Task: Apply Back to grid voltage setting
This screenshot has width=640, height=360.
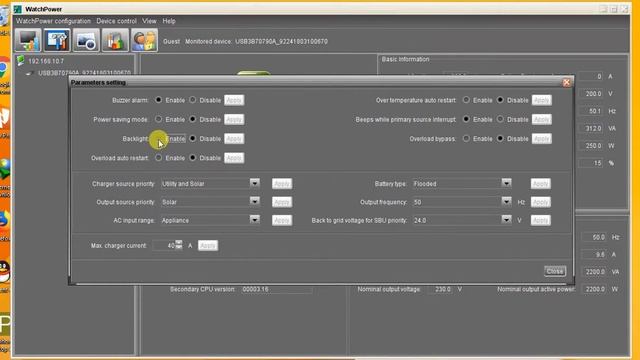Action: [540, 220]
